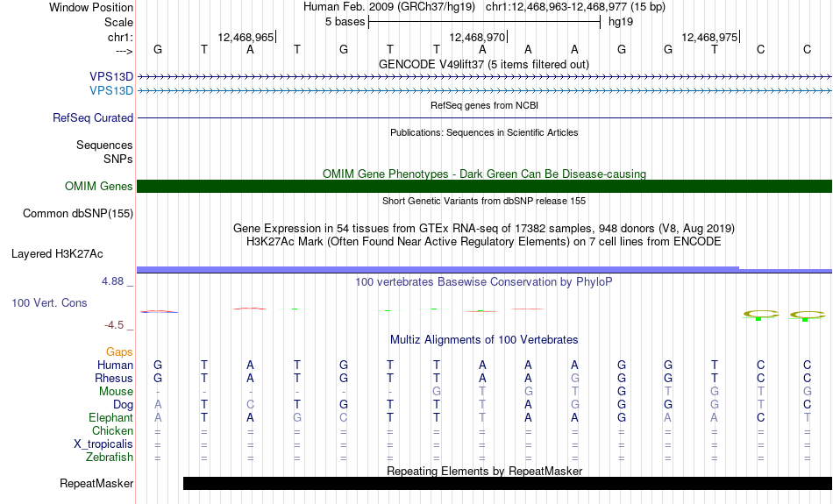Click the thin RefSeq Curated intron line
Image resolution: width=833 pixels, height=504 pixels.
point(485,117)
